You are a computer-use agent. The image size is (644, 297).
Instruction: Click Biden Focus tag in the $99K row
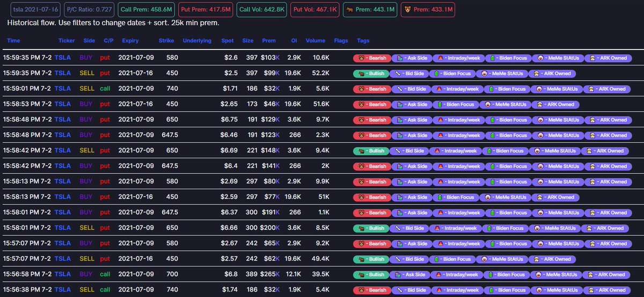pos(453,74)
